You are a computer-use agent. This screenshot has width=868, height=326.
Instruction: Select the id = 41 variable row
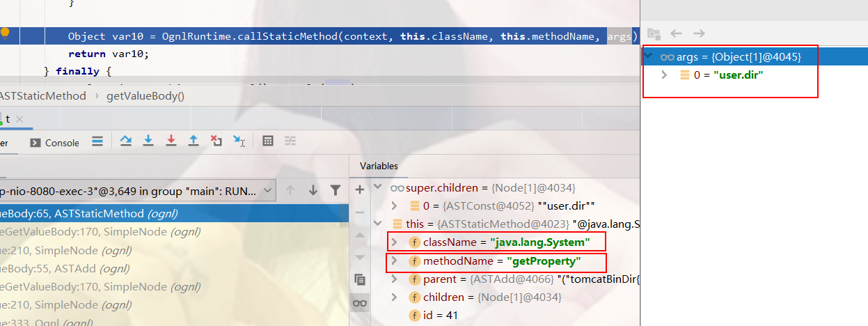(x=440, y=316)
